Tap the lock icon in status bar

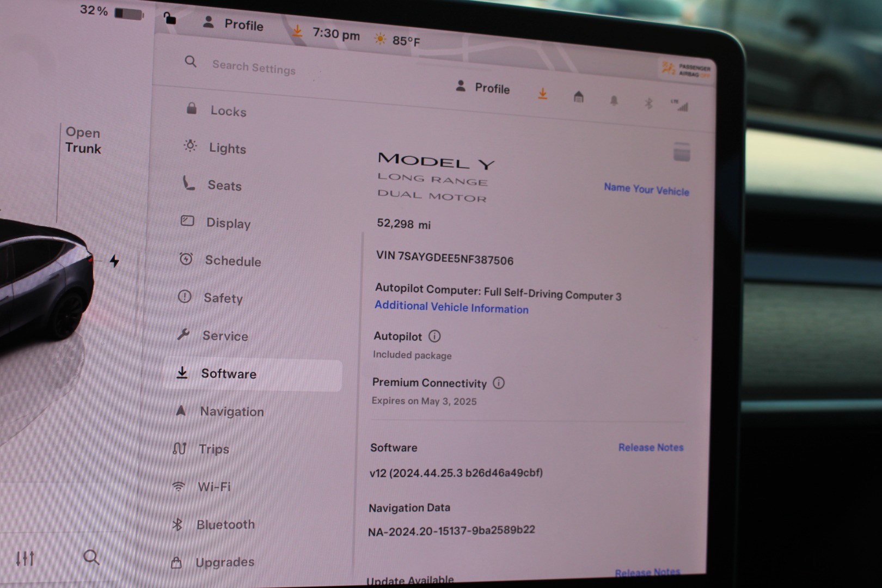coord(170,19)
